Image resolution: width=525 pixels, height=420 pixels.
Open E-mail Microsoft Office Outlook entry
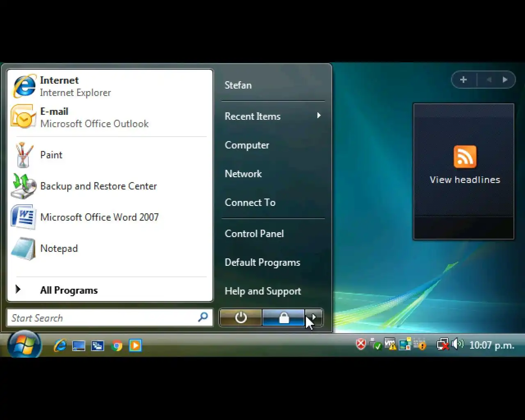click(110, 118)
